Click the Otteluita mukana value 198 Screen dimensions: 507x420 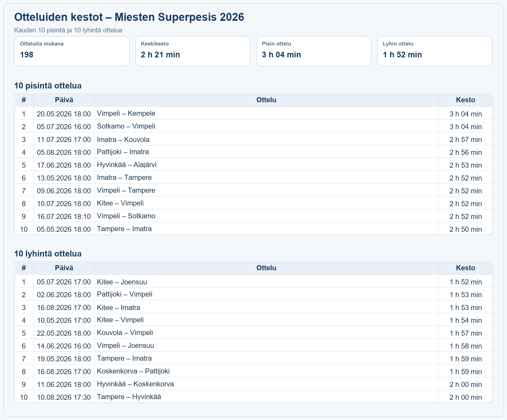27,55
